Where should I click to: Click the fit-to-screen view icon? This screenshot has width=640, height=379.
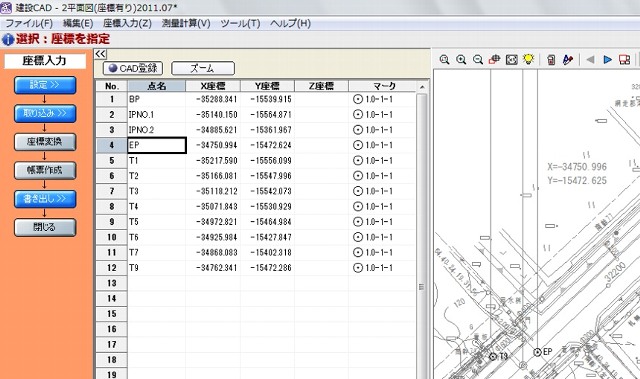[x=512, y=60]
